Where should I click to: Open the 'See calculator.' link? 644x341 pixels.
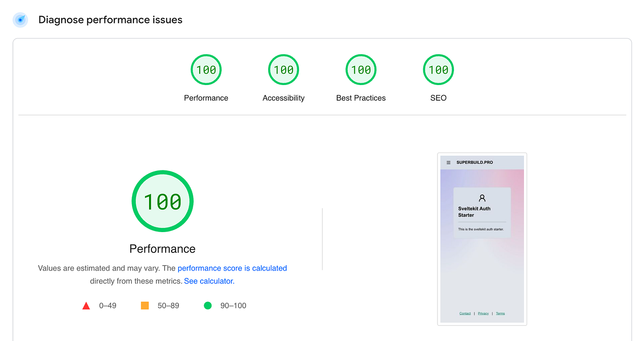[209, 281]
